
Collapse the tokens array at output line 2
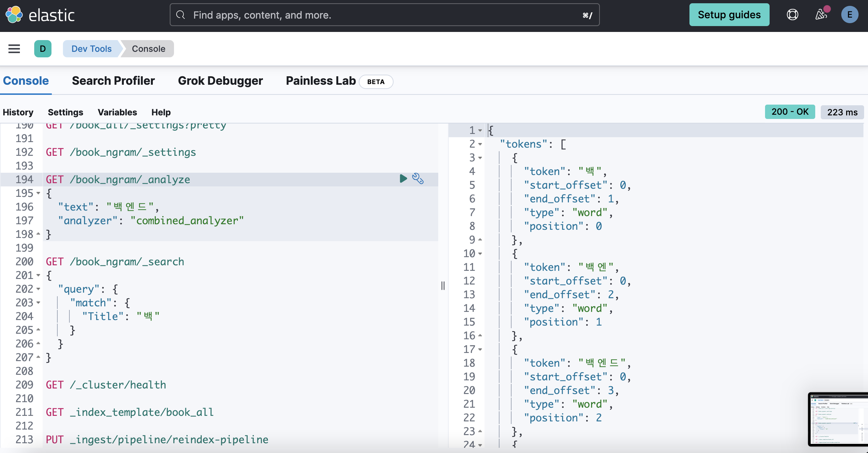pos(480,144)
